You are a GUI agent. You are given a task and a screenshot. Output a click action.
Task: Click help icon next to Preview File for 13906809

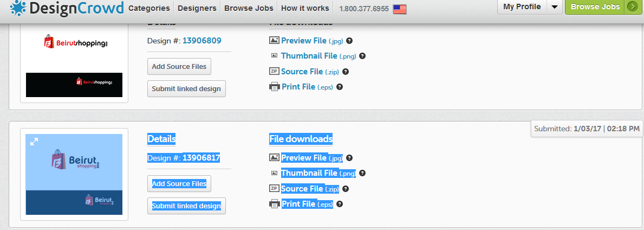[349, 41]
